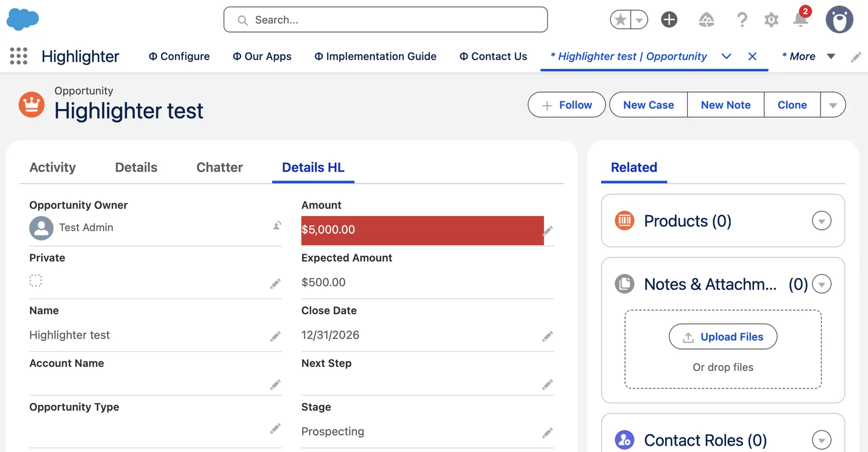Open the Salesforce Help question mark

[x=742, y=20]
